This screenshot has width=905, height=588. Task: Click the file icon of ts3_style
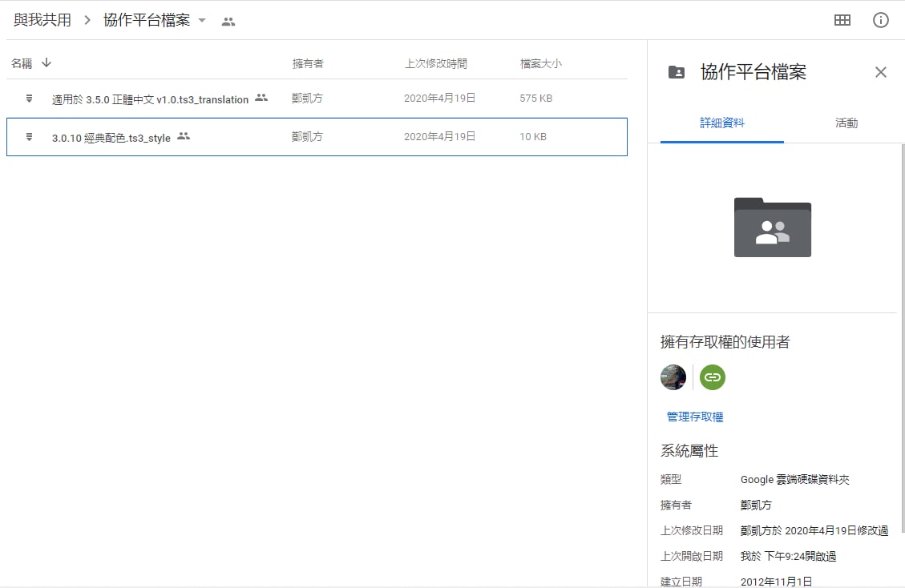(x=29, y=137)
